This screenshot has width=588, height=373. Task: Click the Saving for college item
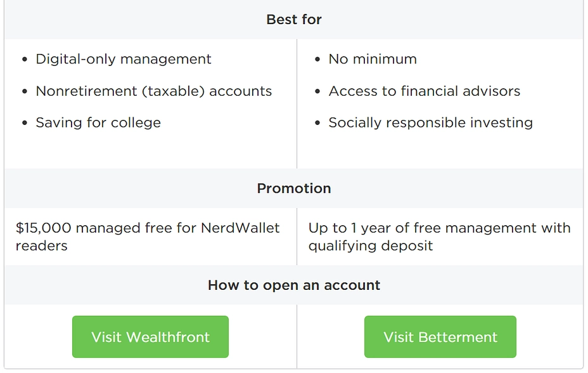tap(98, 122)
